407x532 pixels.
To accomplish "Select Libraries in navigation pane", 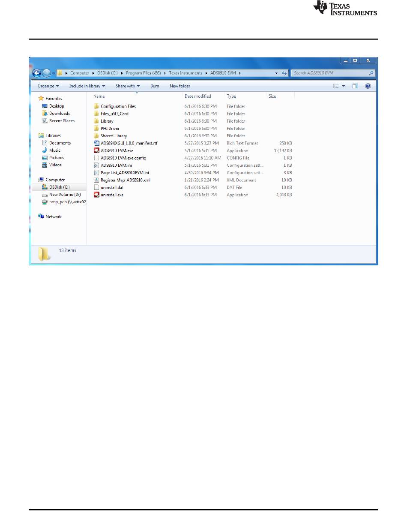I will [x=53, y=135].
